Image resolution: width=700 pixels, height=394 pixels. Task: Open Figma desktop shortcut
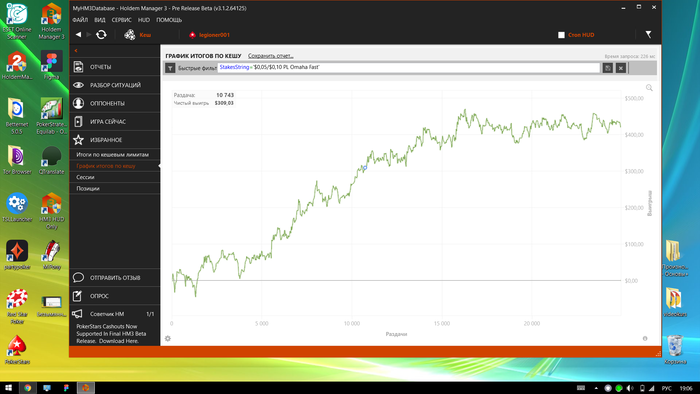coord(51,65)
